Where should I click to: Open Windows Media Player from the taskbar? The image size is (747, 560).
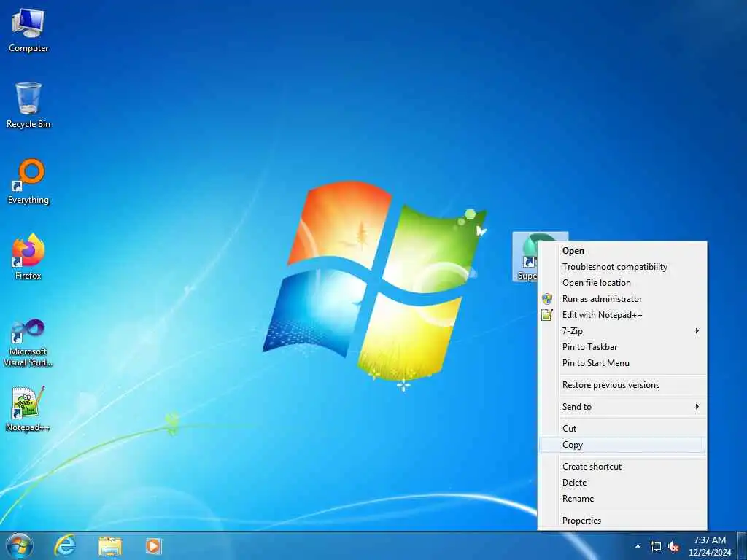point(154,546)
